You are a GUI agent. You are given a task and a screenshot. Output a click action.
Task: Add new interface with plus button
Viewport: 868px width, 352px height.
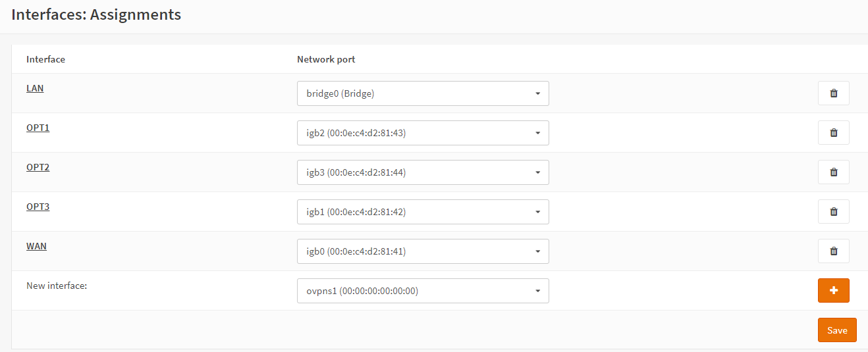[x=833, y=291]
